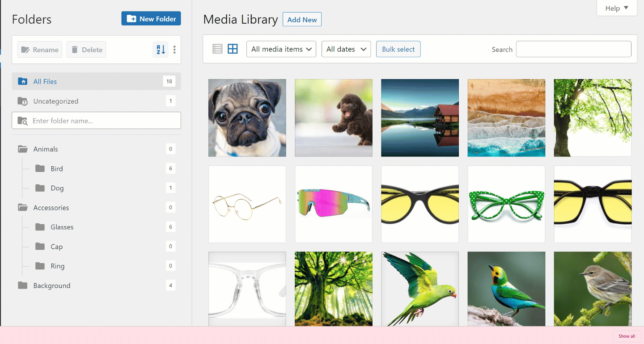Click the Background folder icon
This screenshot has height=344, width=644.
click(x=23, y=285)
